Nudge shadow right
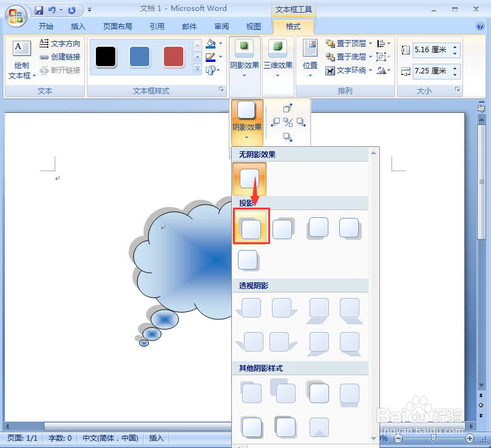This screenshot has width=491, height=448. pyautogui.click(x=301, y=122)
